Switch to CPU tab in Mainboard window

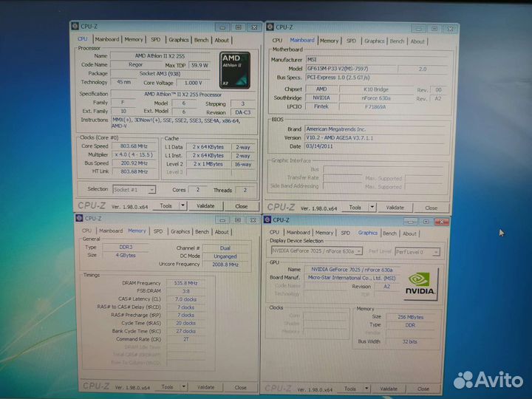click(x=277, y=41)
